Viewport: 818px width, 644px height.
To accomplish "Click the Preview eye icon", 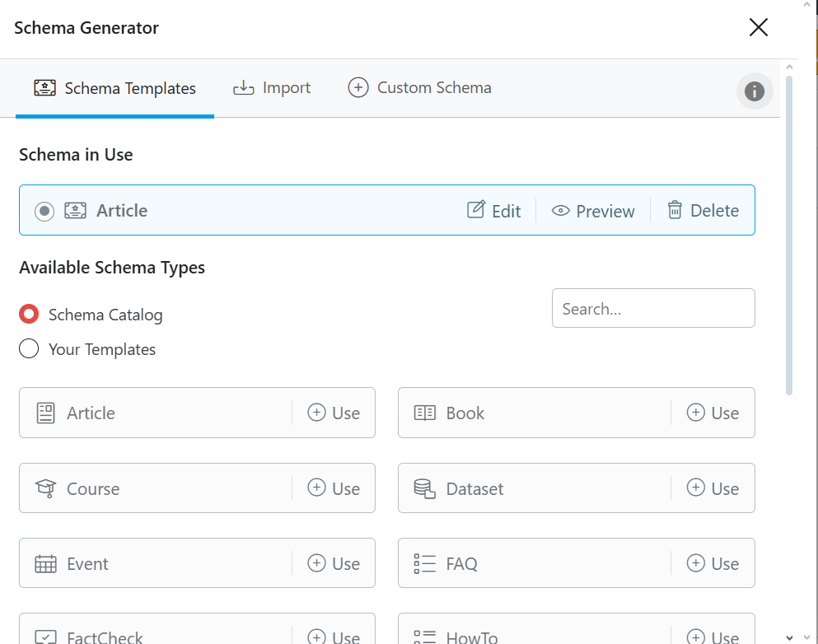I will (x=560, y=211).
